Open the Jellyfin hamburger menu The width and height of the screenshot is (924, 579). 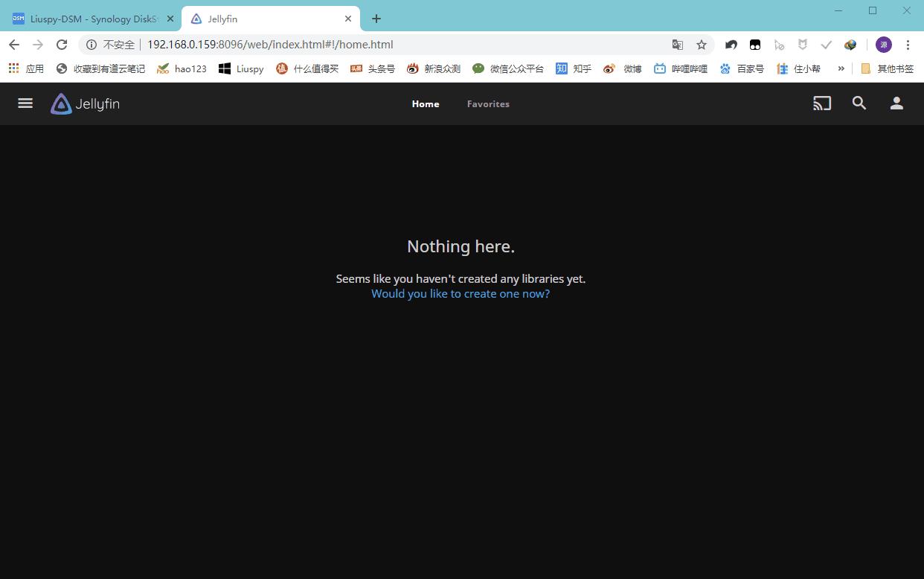pyautogui.click(x=25, y=103)
